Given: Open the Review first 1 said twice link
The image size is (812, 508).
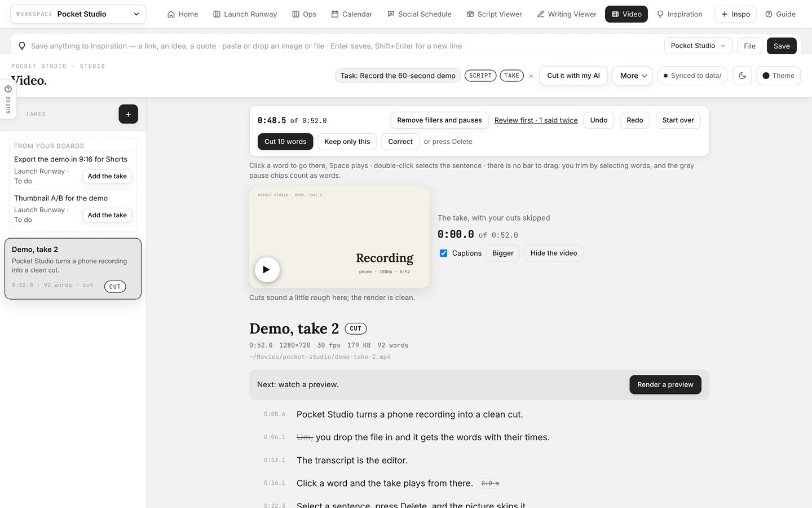Looking at the screenshot, I should pyautogui.click(x=536, y=120).
